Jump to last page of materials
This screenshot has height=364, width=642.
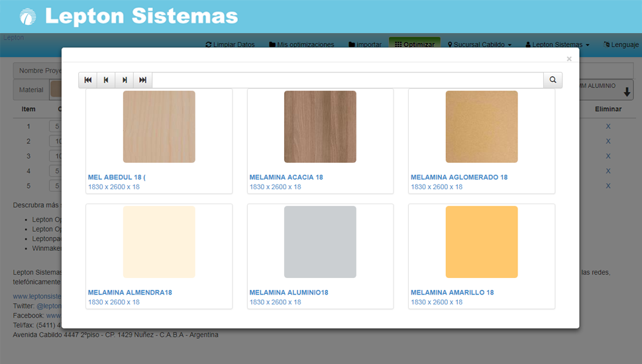(x=142, y=80)
